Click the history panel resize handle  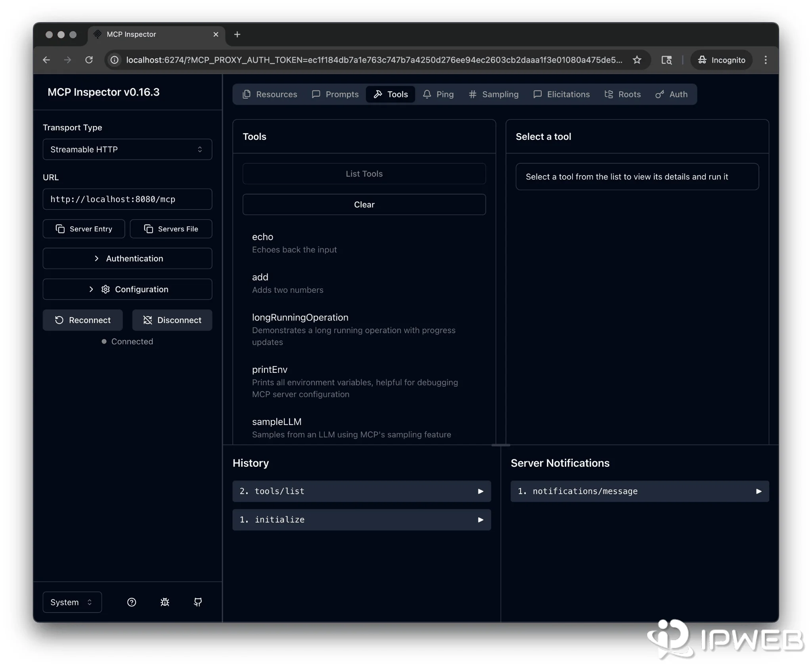point(501,445)
